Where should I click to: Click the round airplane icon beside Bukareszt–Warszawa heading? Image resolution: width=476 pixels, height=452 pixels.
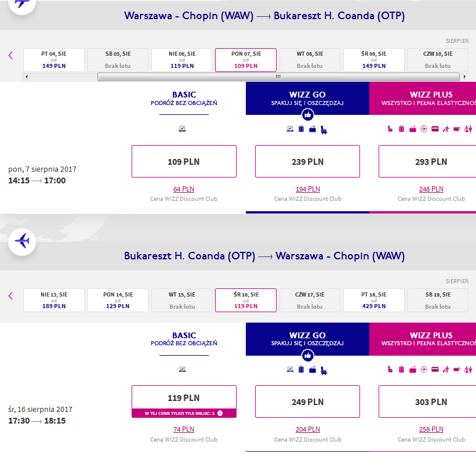click(22, 241)
